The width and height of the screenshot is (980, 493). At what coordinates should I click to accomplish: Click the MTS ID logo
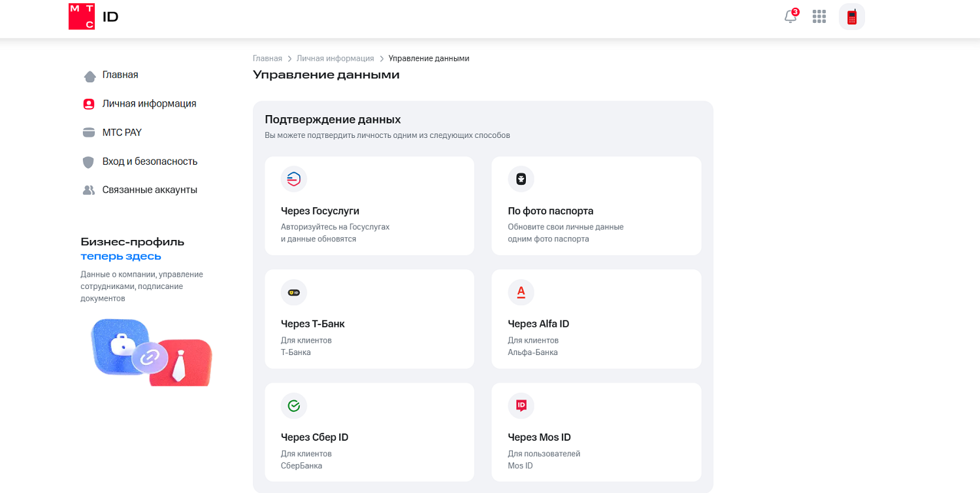93,17
